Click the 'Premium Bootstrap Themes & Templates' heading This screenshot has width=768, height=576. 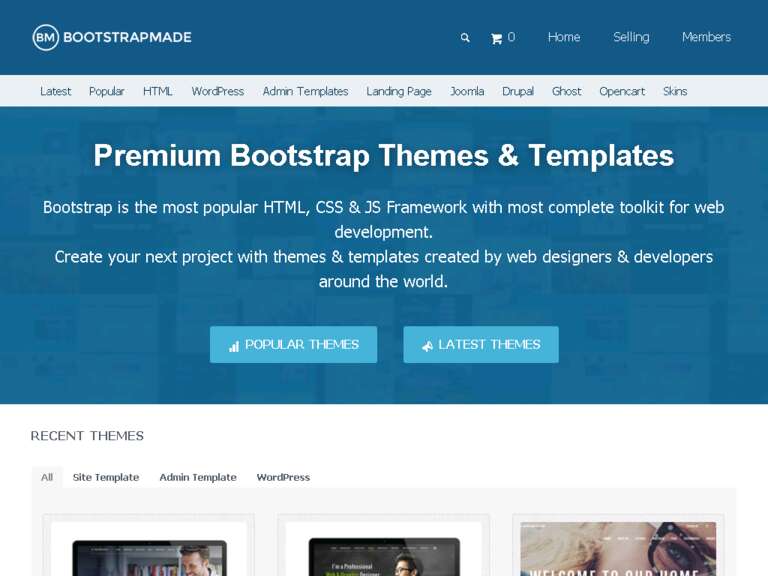click(384, 156)
